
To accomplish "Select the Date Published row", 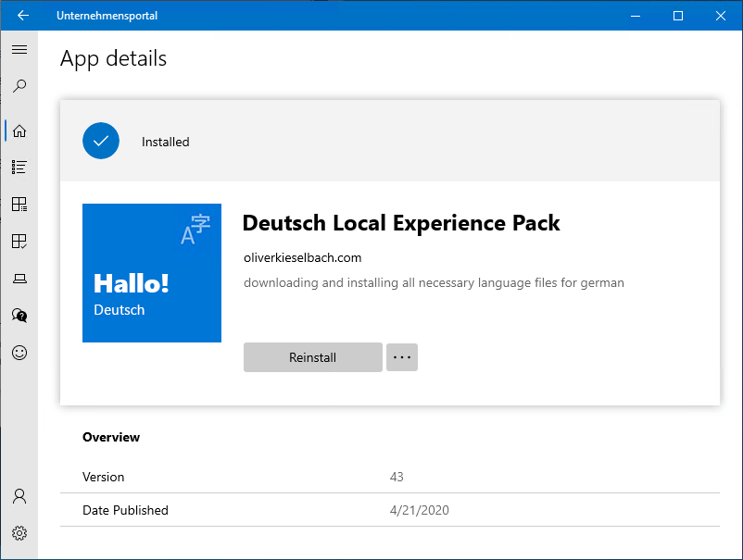I will (x=389, y=510).
